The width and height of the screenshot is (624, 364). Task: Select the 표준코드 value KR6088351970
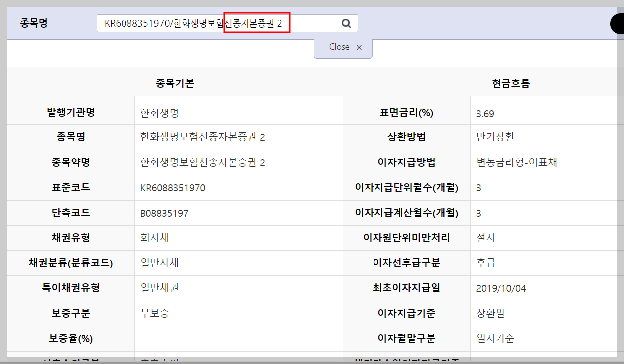(x=173, y=188)
